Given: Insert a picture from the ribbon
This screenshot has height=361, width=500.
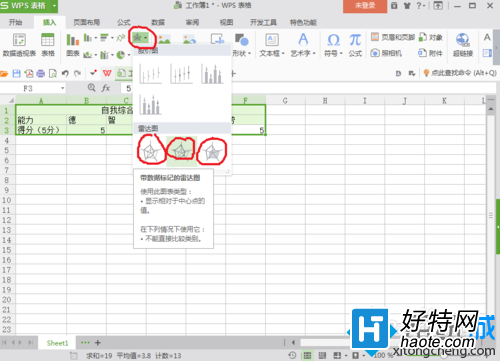Looking at the screenshot, I should click(x=164, y=39).
